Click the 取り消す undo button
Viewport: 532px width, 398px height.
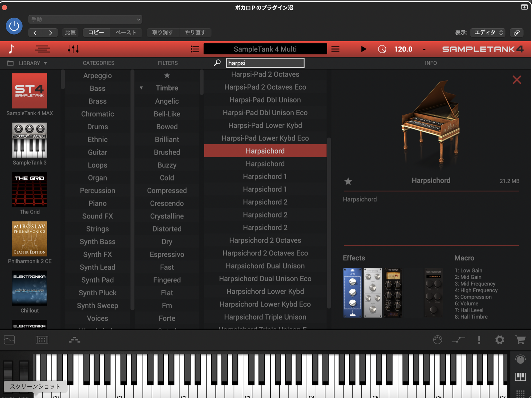point(163,33)
